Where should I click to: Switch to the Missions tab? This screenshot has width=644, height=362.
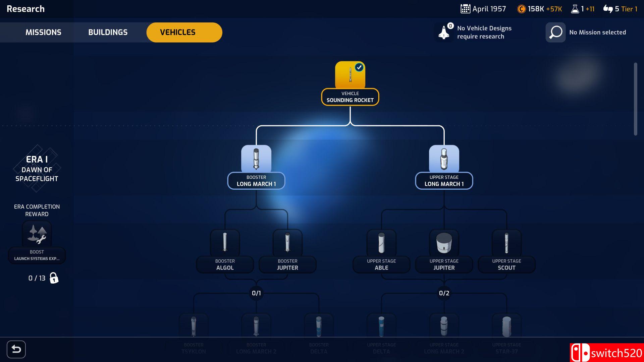[43, 33]
